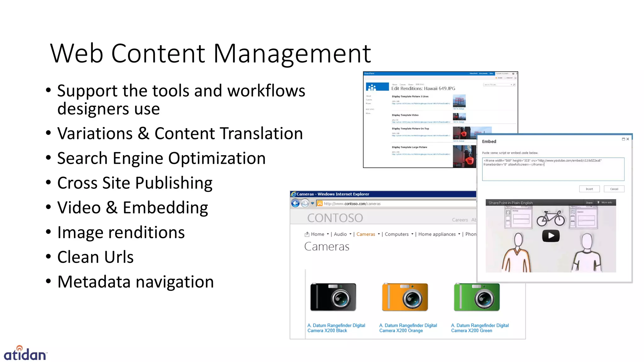Click the Home navigation icon on Contoso
The image size is (644, 362).
point(307,234)
